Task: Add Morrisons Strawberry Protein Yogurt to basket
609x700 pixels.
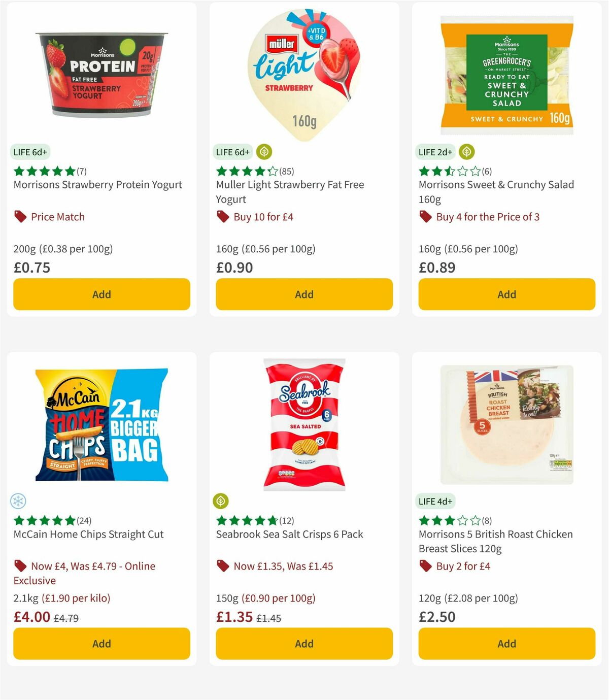Action: click(x=101, y=294)
